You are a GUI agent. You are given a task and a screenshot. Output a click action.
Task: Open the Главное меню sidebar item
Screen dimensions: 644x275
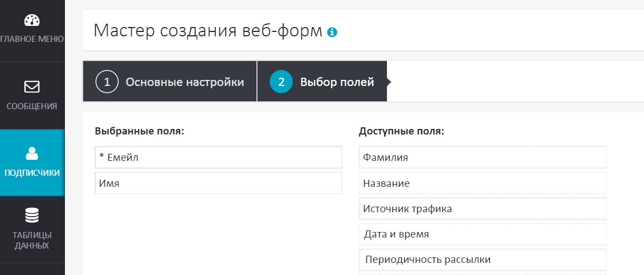tap(32, 39)
